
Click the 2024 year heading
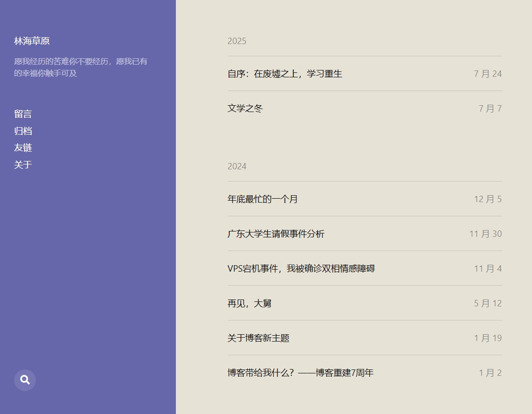coord(237,166)
